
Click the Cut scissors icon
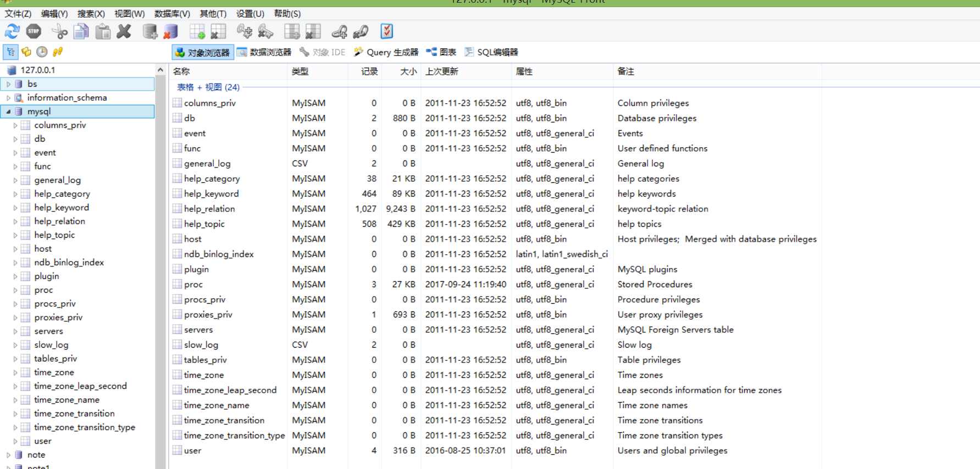point(59,32)
